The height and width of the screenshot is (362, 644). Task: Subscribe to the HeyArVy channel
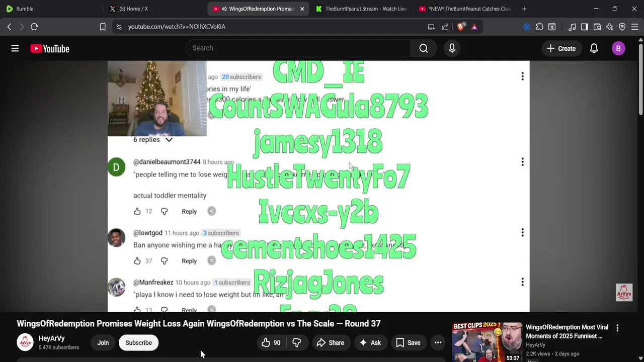[138, 343]
